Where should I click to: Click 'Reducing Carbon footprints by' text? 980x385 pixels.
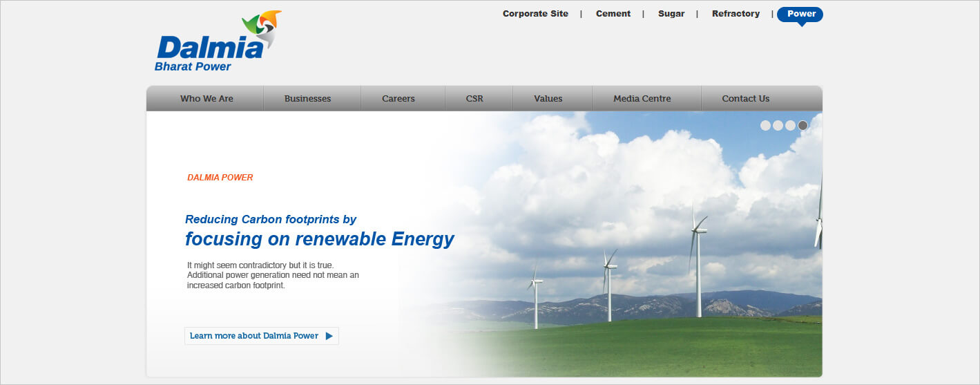(271, 220)
